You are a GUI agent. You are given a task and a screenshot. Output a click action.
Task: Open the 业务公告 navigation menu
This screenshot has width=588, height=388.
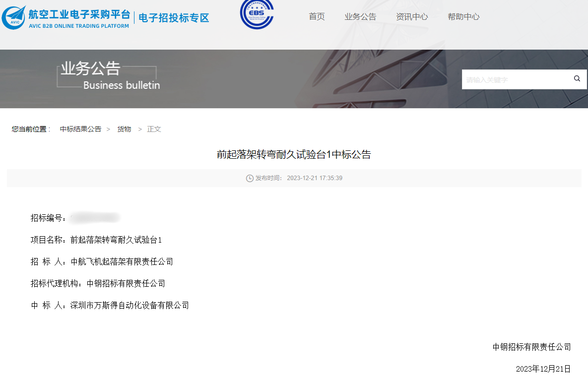(x=360, y=16)
